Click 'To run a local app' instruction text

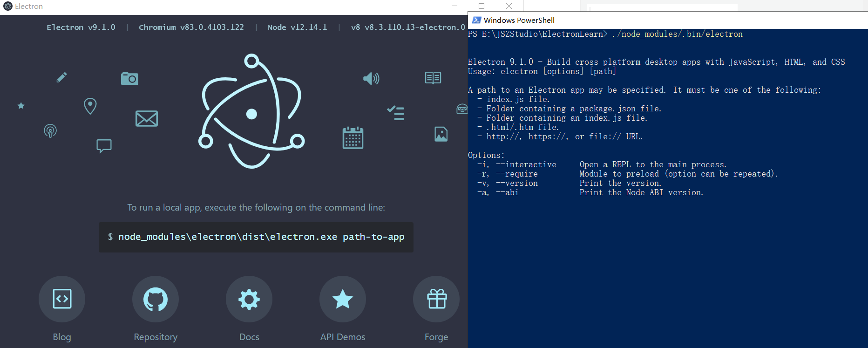coord(256,207)
